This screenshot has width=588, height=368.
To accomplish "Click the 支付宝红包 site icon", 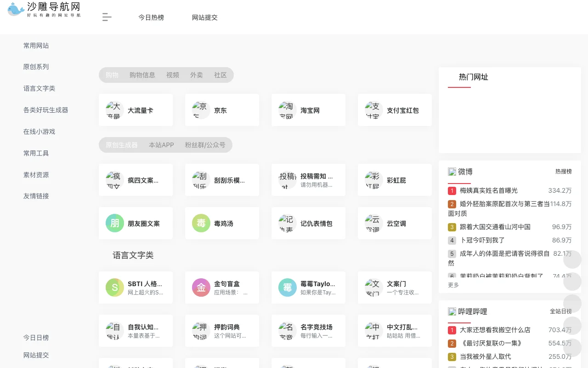I will 374,110.
